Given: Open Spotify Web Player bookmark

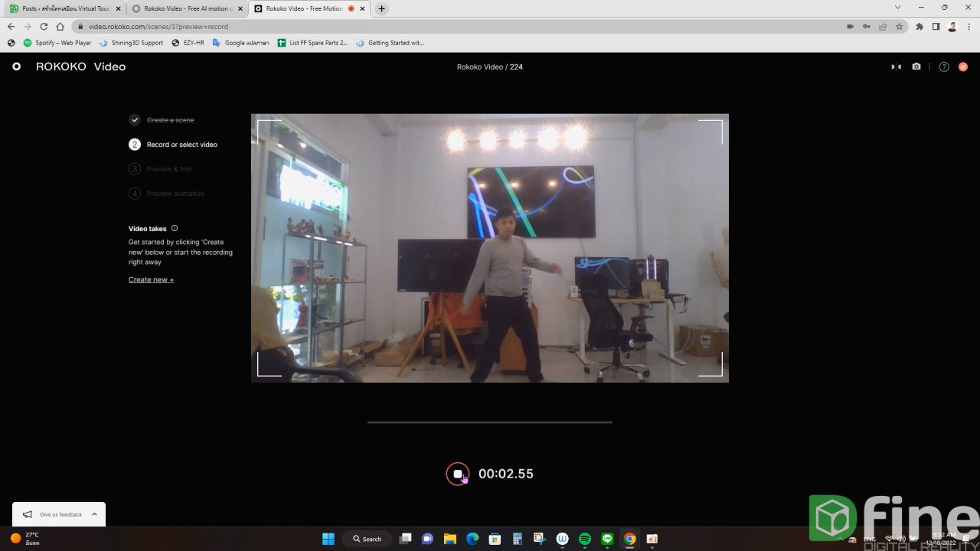Looking at the screenshot, I should [57, 43].
